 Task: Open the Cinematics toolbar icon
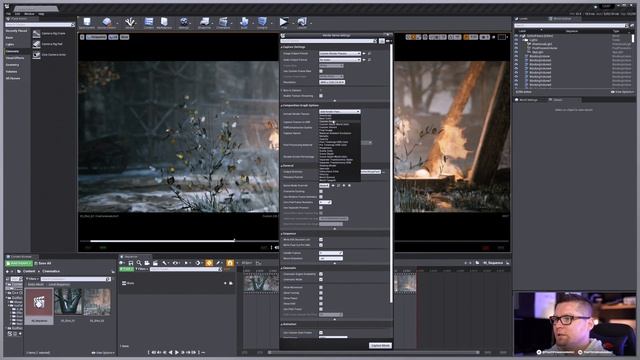click(x=223, y=22)
